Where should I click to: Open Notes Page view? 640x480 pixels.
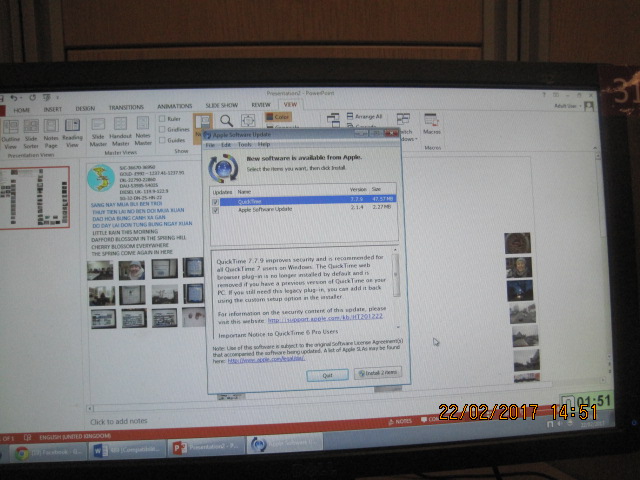point(51,133)
